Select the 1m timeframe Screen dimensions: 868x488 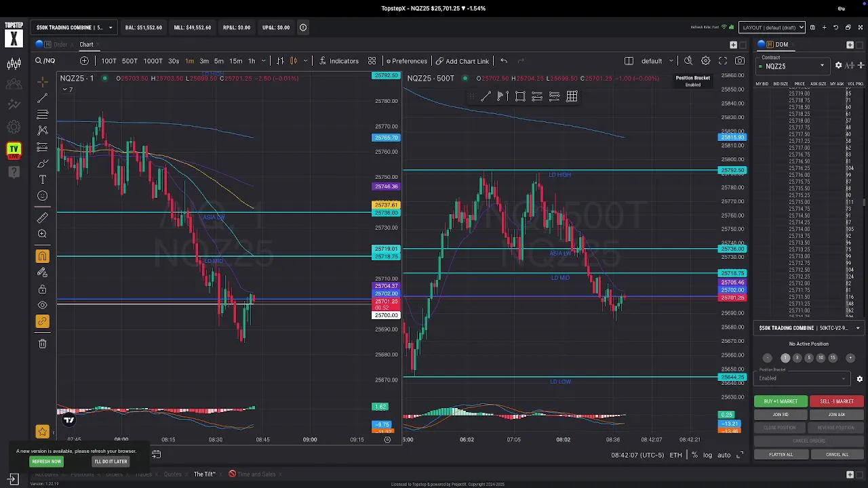pos(189,61)
